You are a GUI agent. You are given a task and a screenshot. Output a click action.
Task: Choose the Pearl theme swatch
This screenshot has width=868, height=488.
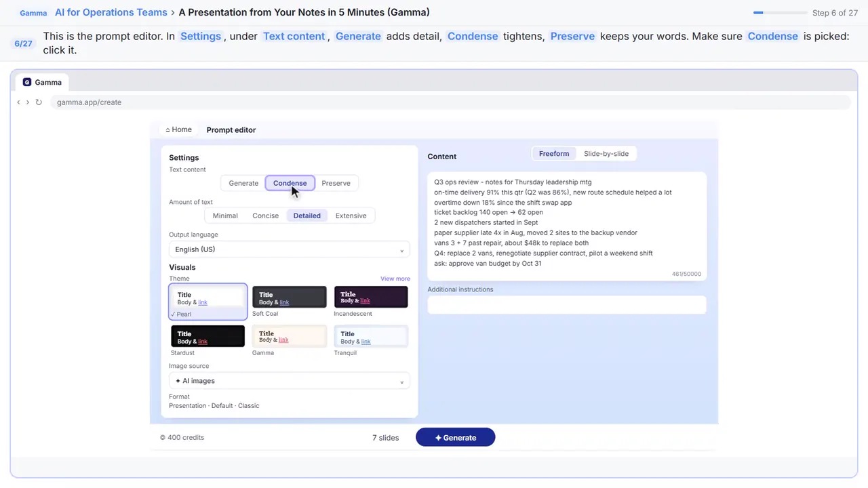pyautogui.click(x=208, y=302)
